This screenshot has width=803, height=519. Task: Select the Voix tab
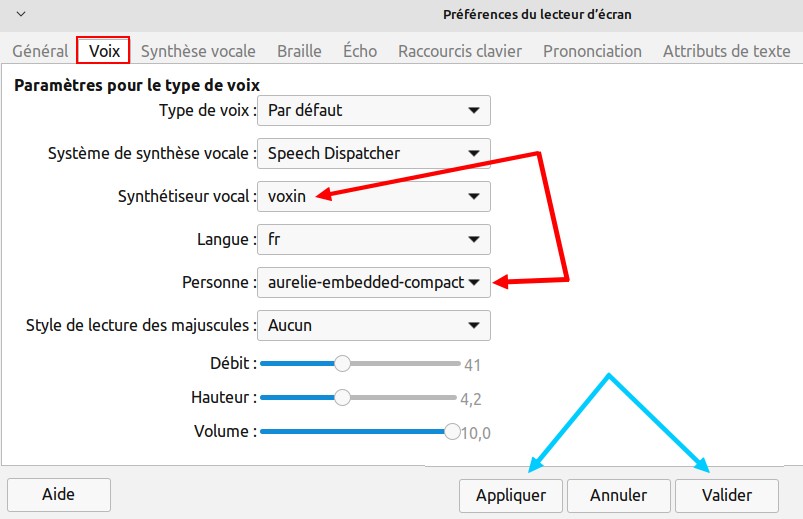(104, 51)
